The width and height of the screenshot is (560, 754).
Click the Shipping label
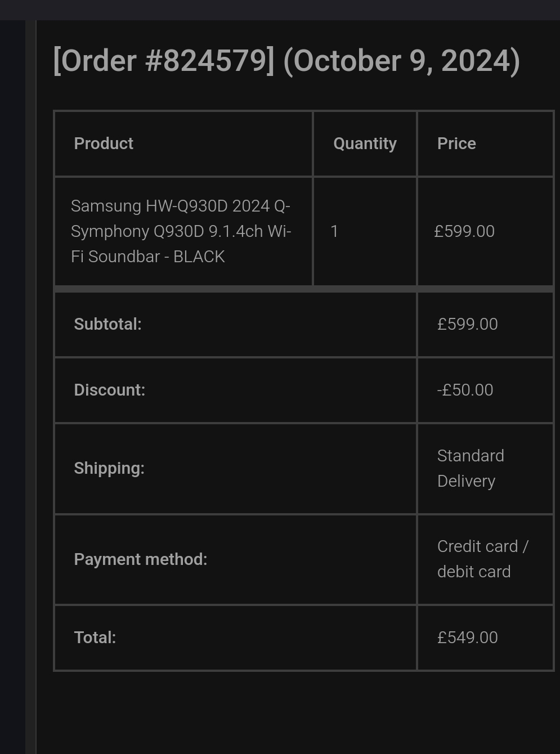pyautogui.click(x=109, y=468)
